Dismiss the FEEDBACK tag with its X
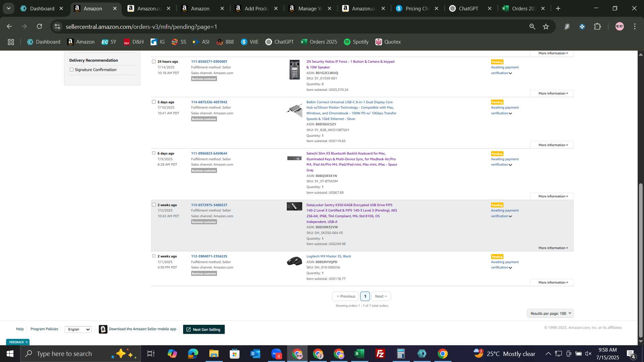 pos(26,342)
